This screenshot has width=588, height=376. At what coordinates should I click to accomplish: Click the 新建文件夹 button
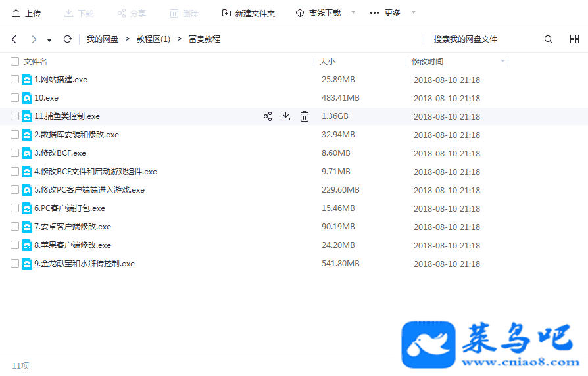(249, 13)
